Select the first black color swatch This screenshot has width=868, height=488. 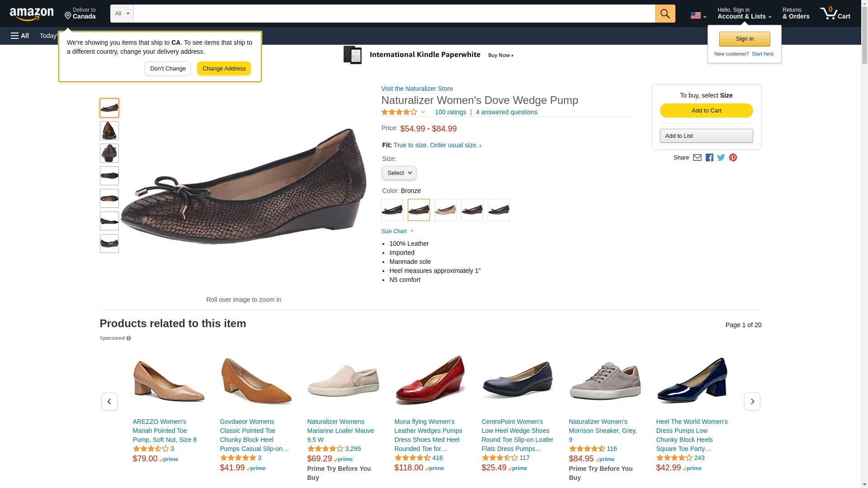392,210
